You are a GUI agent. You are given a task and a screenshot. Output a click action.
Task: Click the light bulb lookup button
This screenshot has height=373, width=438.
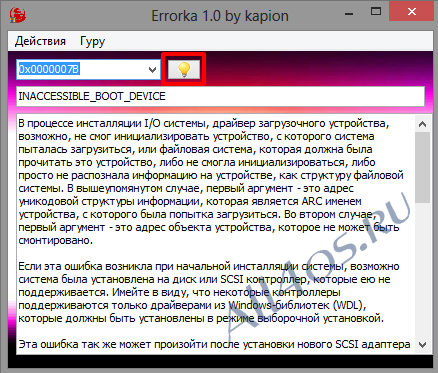(184, 69)
